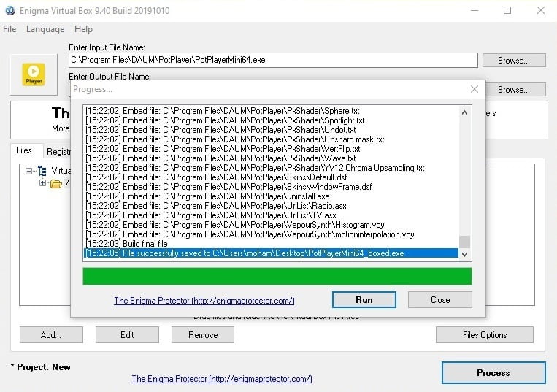Select the Skins\WindowFrame.dsf log line
The height and width of the screenshot is (392, 557).
click(271, 187)
